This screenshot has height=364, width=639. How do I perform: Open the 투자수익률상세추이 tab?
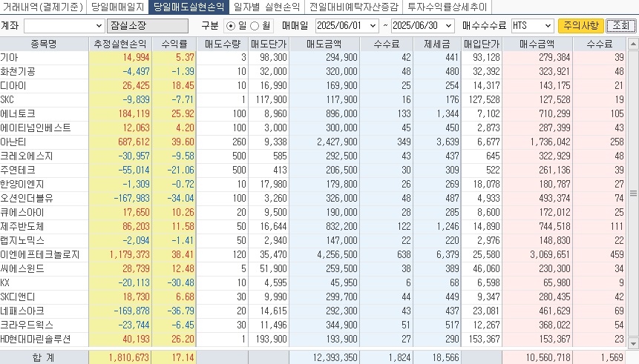pos(447,7)
